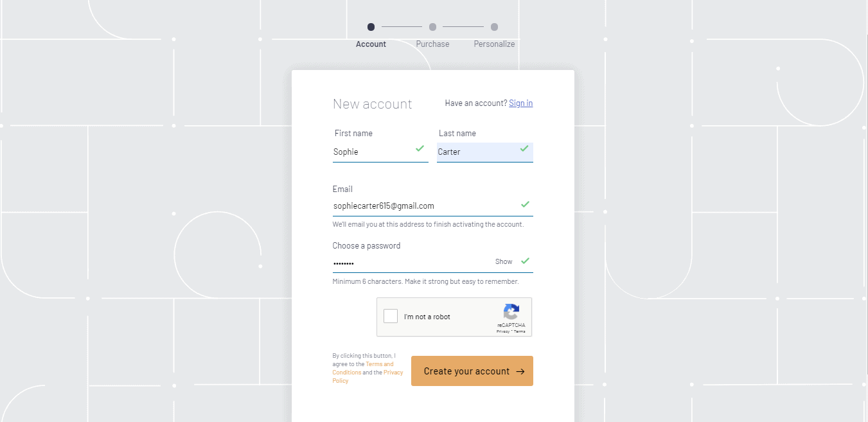Click the reCAPTCHA logo icon
The height and width of the screenshot is (422, 868).
point(511,312)
